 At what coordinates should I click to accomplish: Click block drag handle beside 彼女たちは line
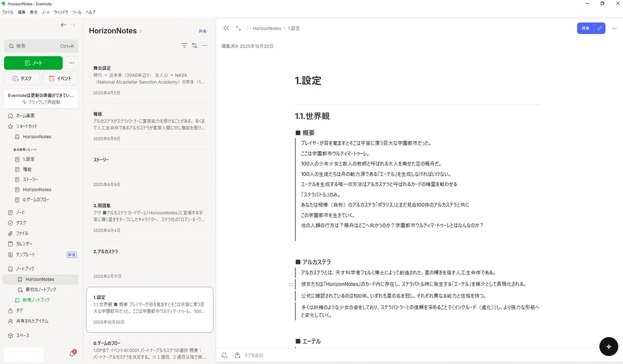(291, 285)
